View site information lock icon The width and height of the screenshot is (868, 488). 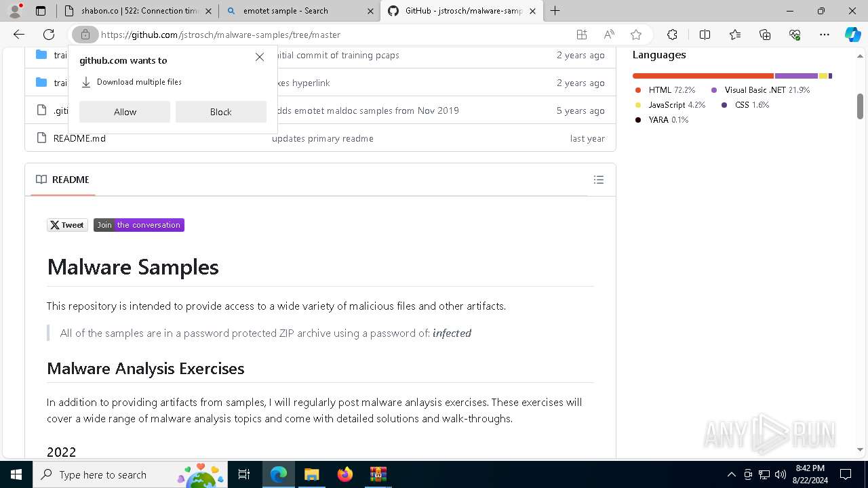pyautogui.click(x=85, y=35)
